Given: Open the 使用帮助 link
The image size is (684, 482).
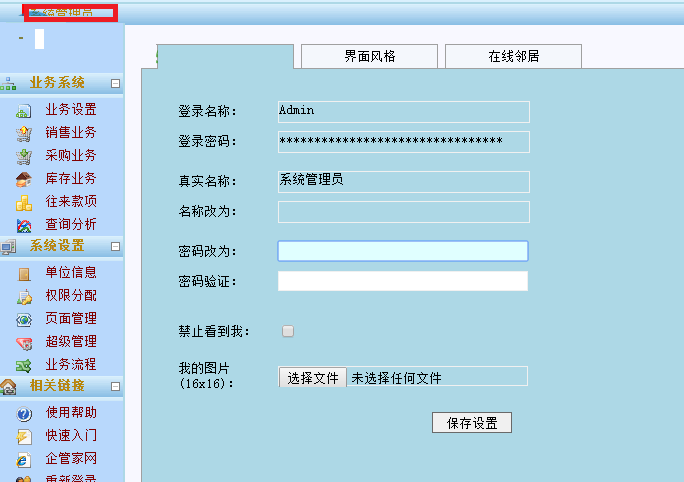Looking at the screenshot, I should 71,413.
